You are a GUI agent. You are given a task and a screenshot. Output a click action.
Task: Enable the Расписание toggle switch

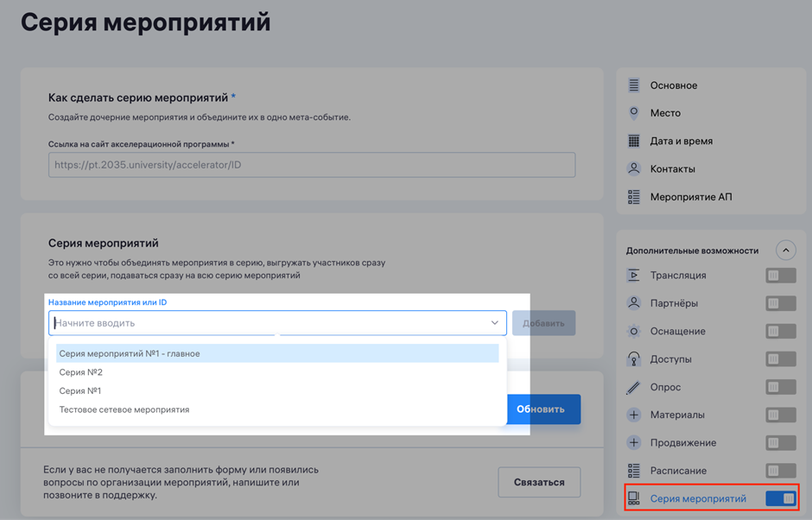780,471
